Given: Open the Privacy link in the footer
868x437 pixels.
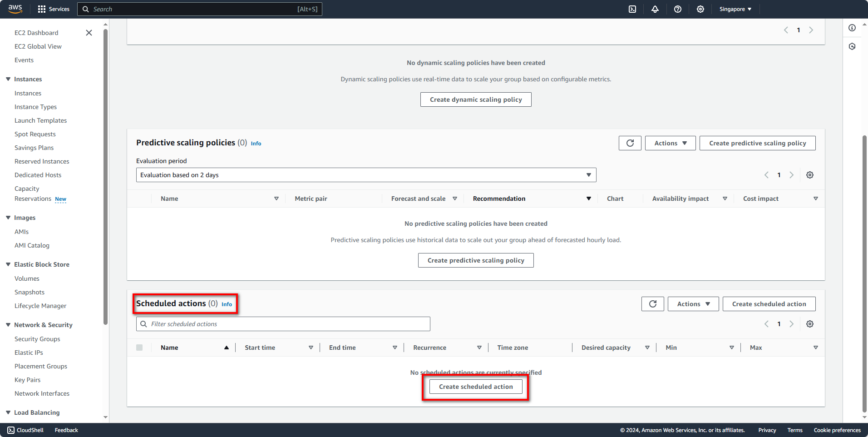Looking at the screenshot, I should 766,430.
